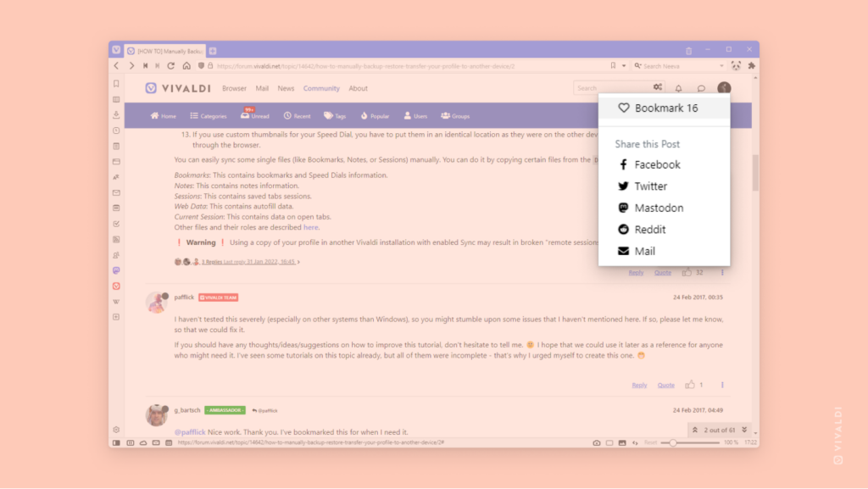
Task: Open the Mastodon web panel in sidebar
Action: 116,270
